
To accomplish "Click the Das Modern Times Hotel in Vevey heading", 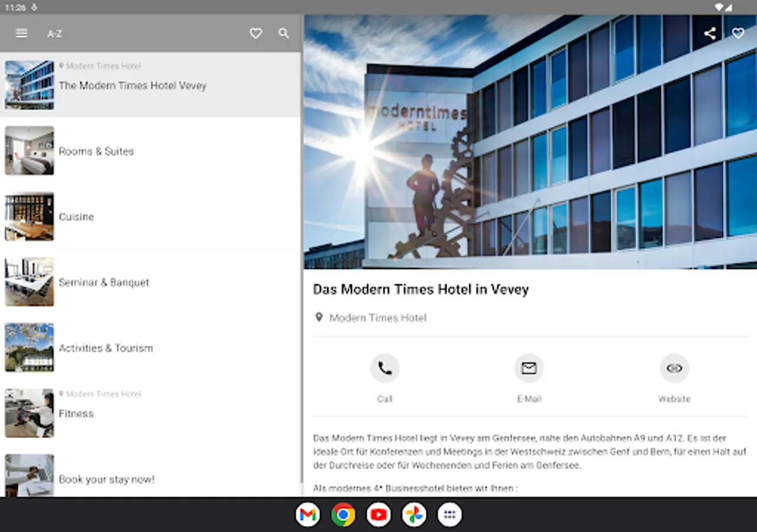I will [x=421, y=290].
